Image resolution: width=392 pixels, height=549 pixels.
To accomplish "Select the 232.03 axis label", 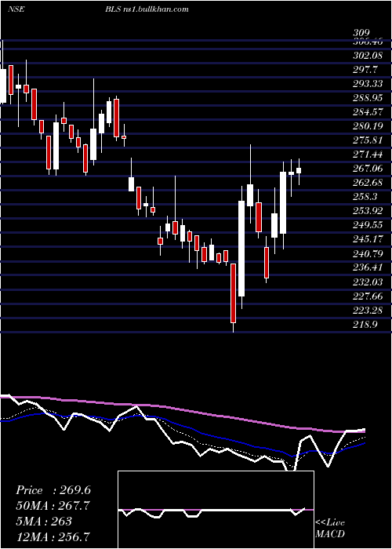I will coord(368,282).
